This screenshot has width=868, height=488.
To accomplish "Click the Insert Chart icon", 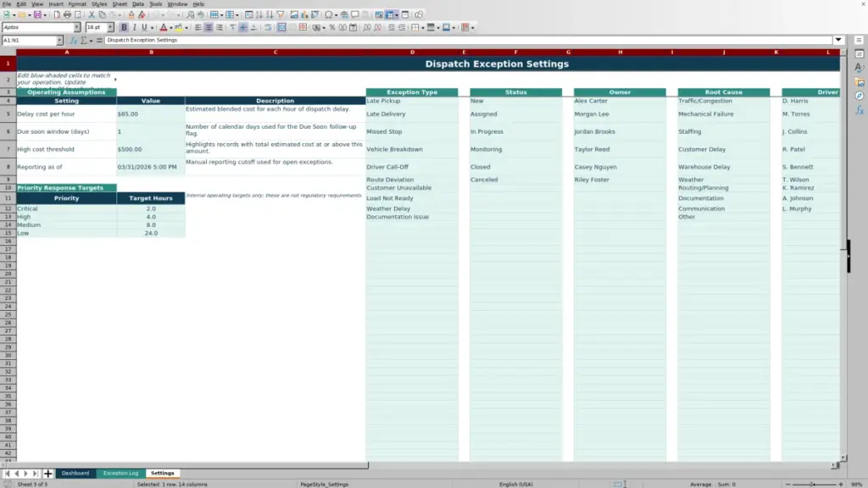I will click(304, 14).
